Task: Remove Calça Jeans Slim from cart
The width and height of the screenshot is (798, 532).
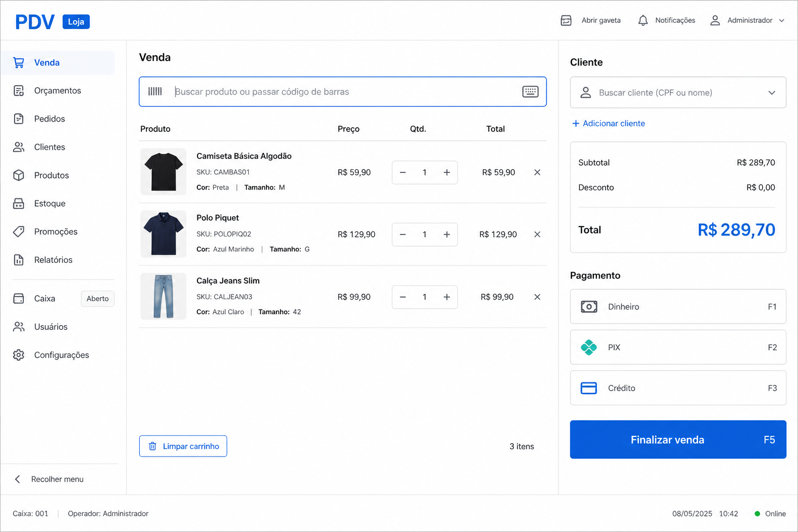Action: (x=537, y=297)
